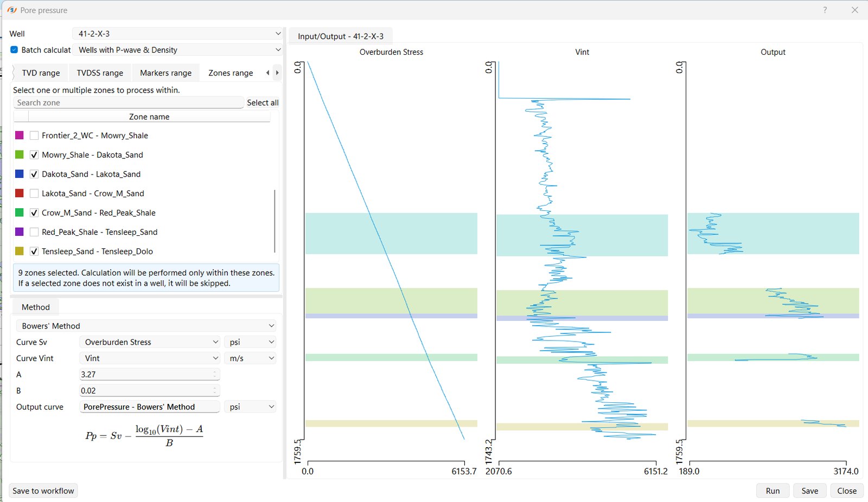Open the Well dropdown showing 41-2-X-3
Screen dimensions: 868x502
(x=177, y=34)
